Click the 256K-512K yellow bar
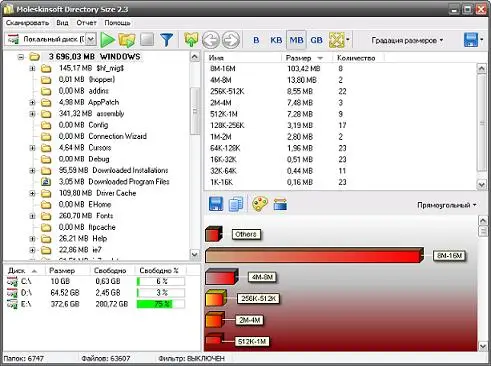Viewport: 491px width, 366px height. pos(216,298)
